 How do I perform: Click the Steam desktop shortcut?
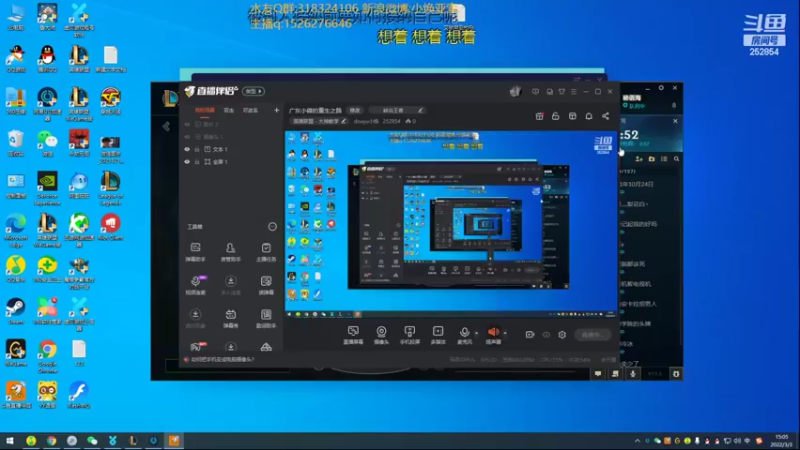pos(16,311)
